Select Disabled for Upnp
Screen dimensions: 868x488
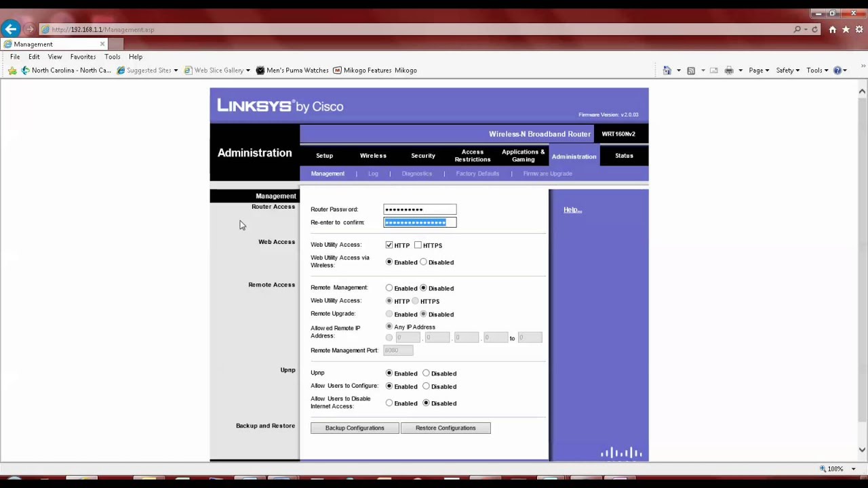pyautogui.click(x=426, y=373)
